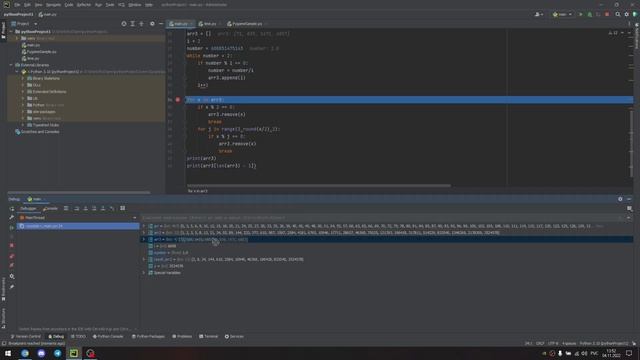Image resolution: width=640 pixels, height=360 pixels.
Task: Open the Navigate menu
Action: point(53,5)
